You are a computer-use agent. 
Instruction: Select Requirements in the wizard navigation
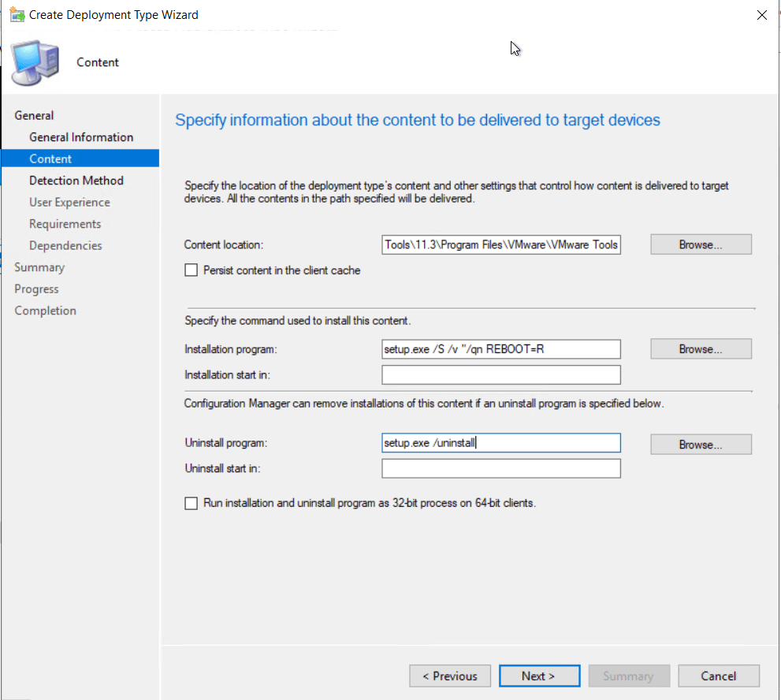(65, 224)
